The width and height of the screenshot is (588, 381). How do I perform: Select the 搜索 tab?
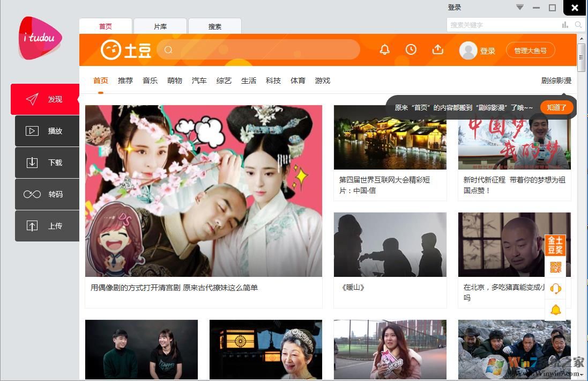tap(214, 26)
